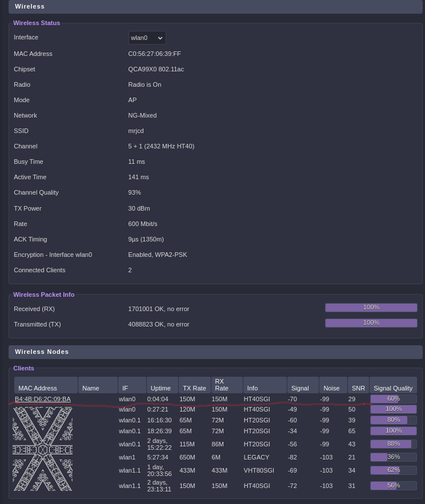Click the LEGACY info cell for wlan1
The height and width of the screenshot is (504, 425).
[255, 457]
